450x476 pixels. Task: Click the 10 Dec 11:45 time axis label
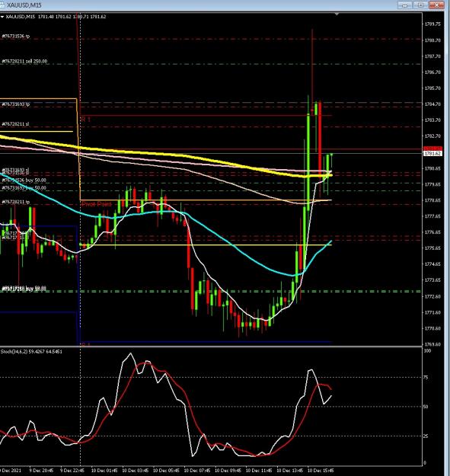pos(259,471)
